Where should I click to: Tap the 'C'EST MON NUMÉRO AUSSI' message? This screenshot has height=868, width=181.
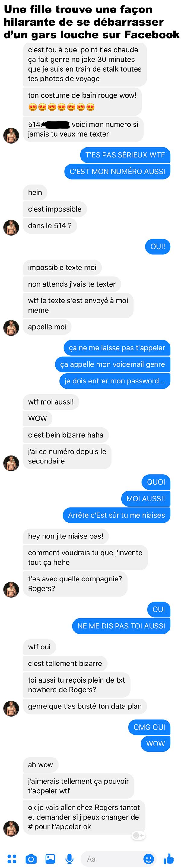tap(117, 172)
